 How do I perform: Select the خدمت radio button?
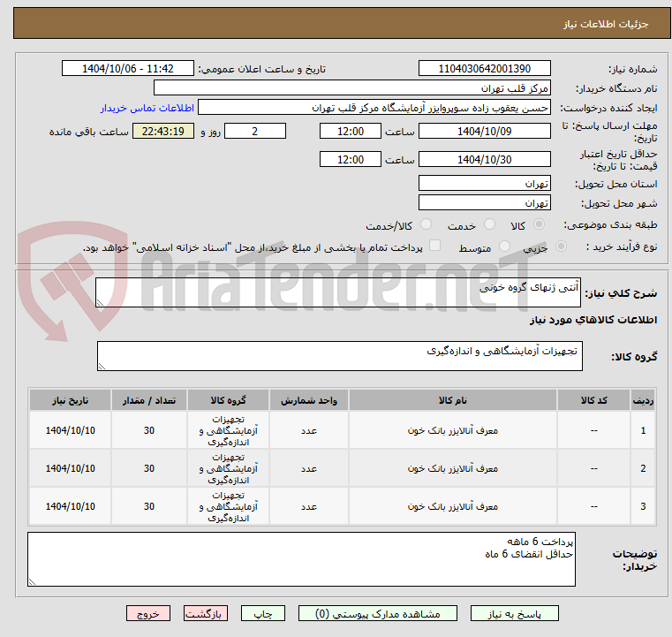489,224
